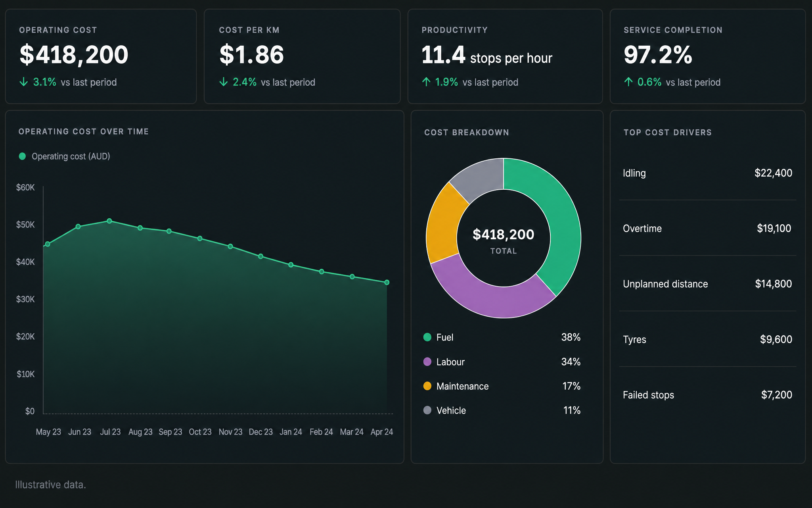The width and height of the screenshot is (812, 508).
Task: Click the gray Vehicle donut segment
Action: coord(480,179)
